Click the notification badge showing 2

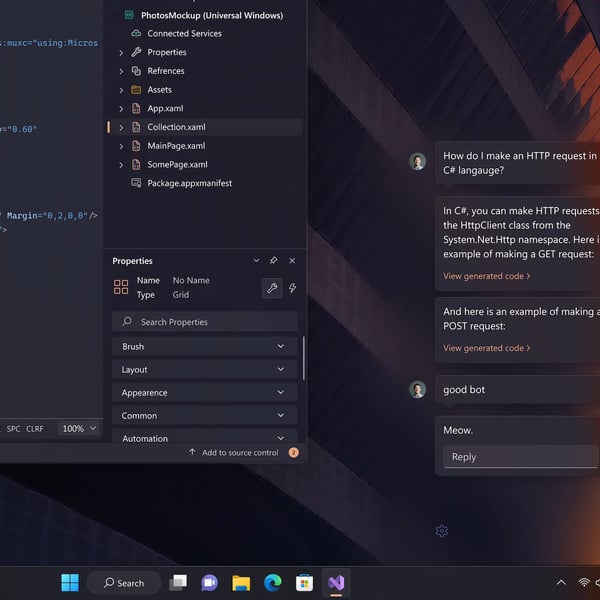coord(294,453)
